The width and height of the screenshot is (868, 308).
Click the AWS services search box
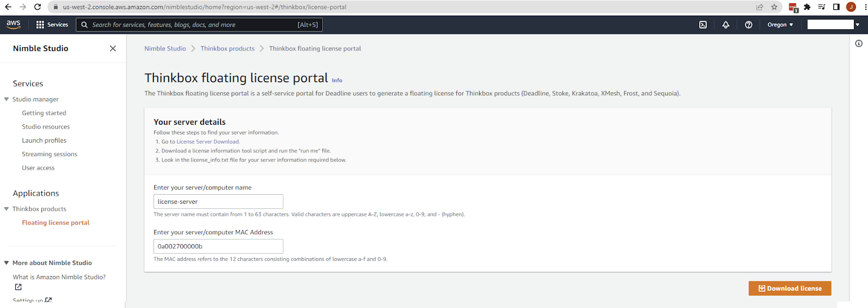click(200, 24)
